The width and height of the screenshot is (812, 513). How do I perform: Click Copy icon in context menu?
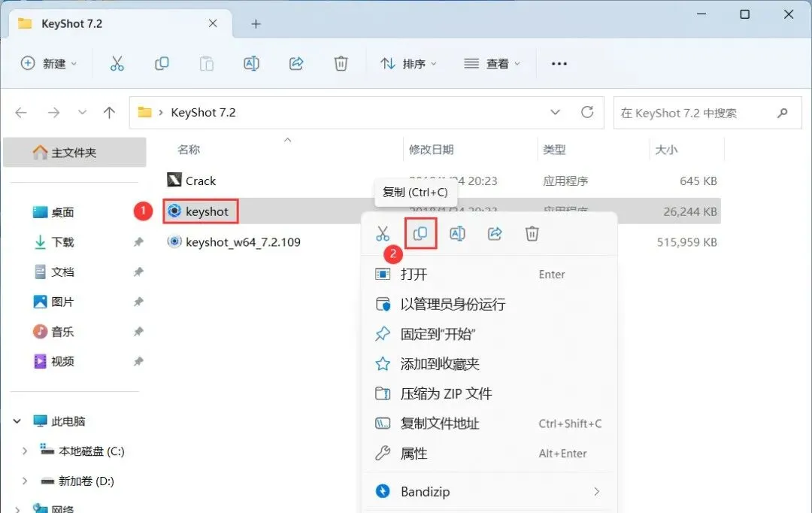tap(420, 234)
